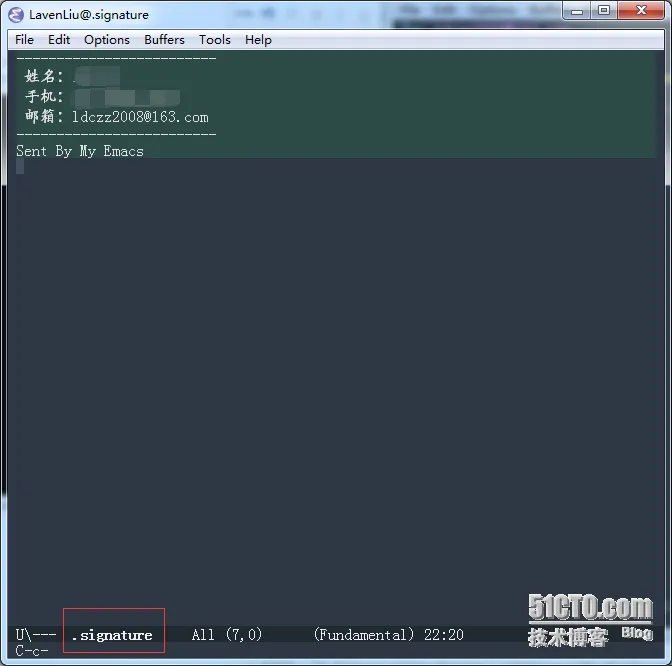Click the (Fundamental) mode indicator

coord(364,634)
